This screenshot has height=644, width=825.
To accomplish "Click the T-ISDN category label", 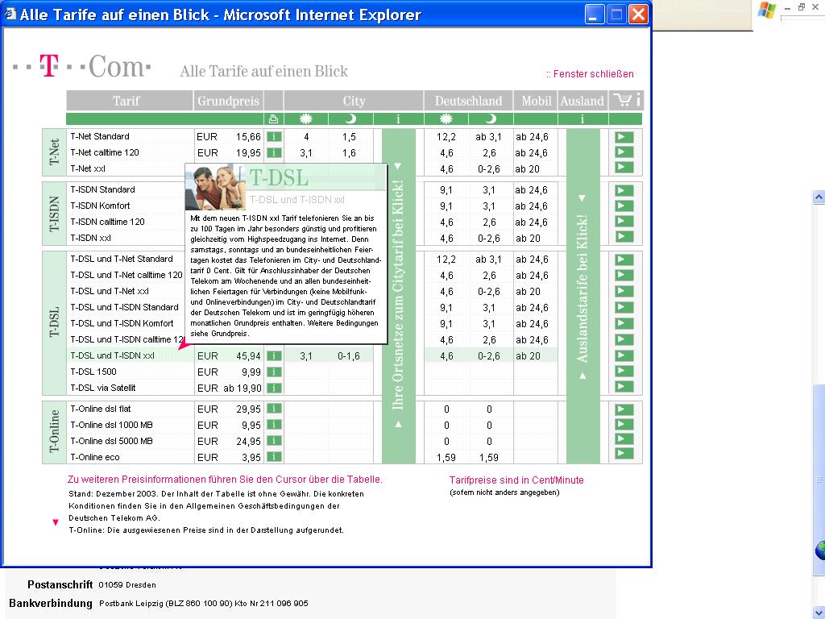I will (54, 214).
